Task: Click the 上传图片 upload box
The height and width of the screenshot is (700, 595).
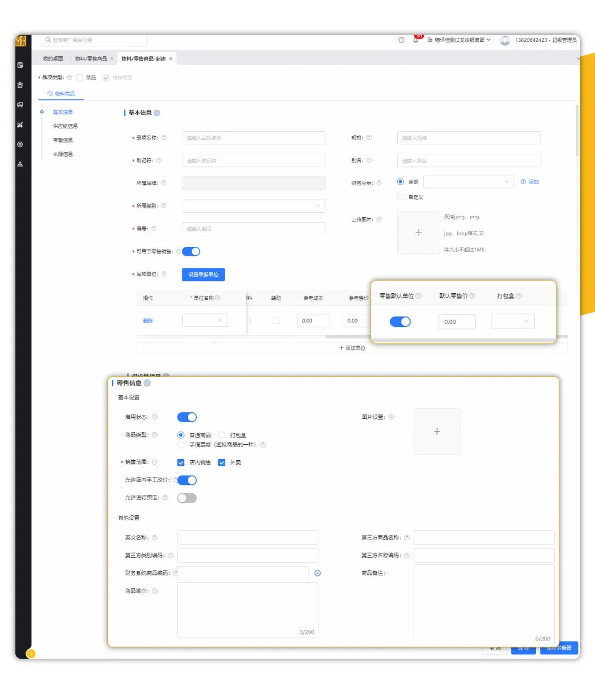Action: pyautogui.click(x=418, y=233)
